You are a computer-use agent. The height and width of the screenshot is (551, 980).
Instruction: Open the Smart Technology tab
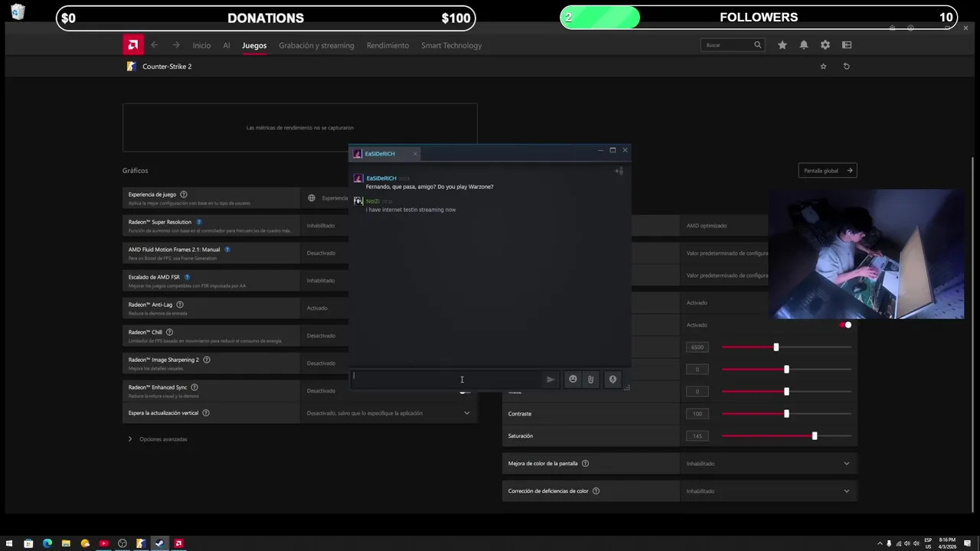451,46
